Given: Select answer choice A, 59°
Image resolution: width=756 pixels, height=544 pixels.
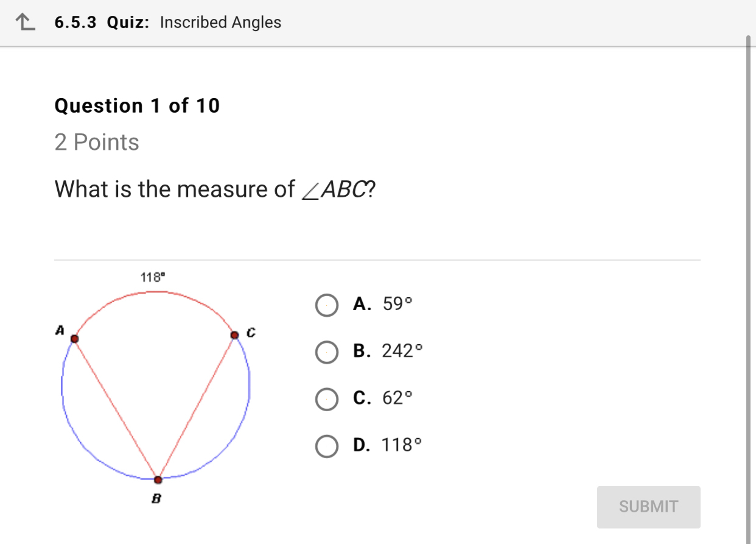Looking at the screenshot, I should [327, 305].
